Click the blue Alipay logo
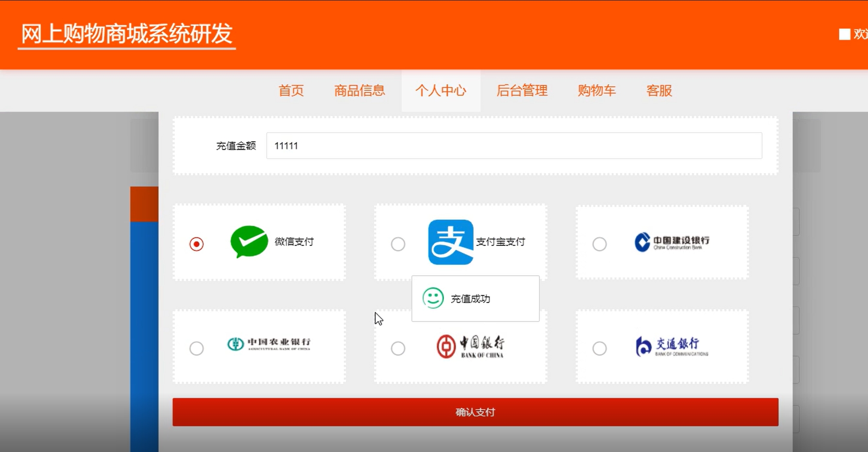Image resolution: width=868 pixels, height=452 pixels. click(451, 242)
